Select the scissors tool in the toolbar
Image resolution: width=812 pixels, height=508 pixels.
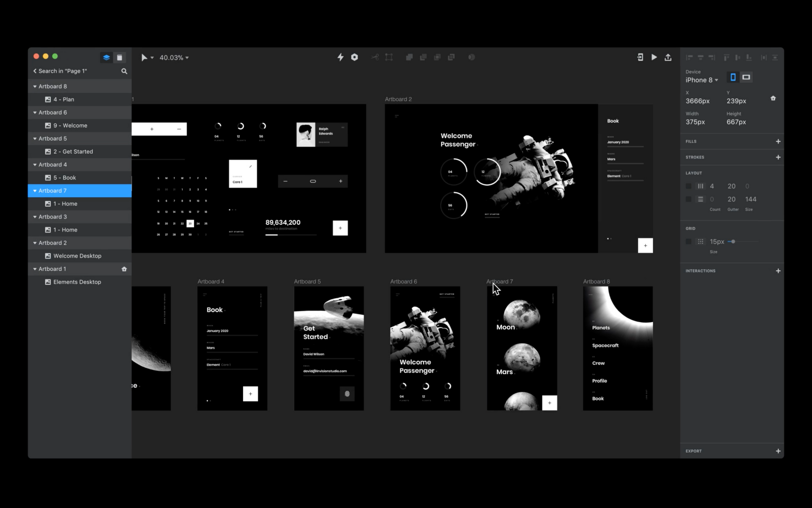375,57
